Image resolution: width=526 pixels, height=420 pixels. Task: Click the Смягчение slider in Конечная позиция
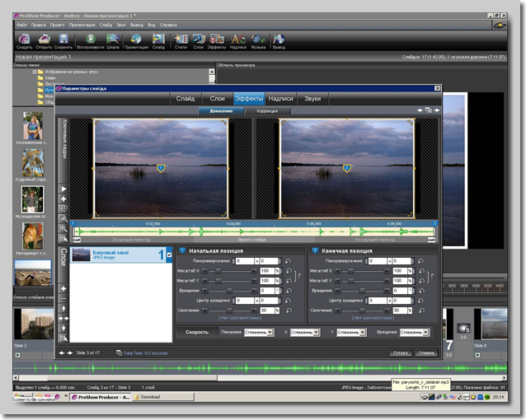coord(362,310)
